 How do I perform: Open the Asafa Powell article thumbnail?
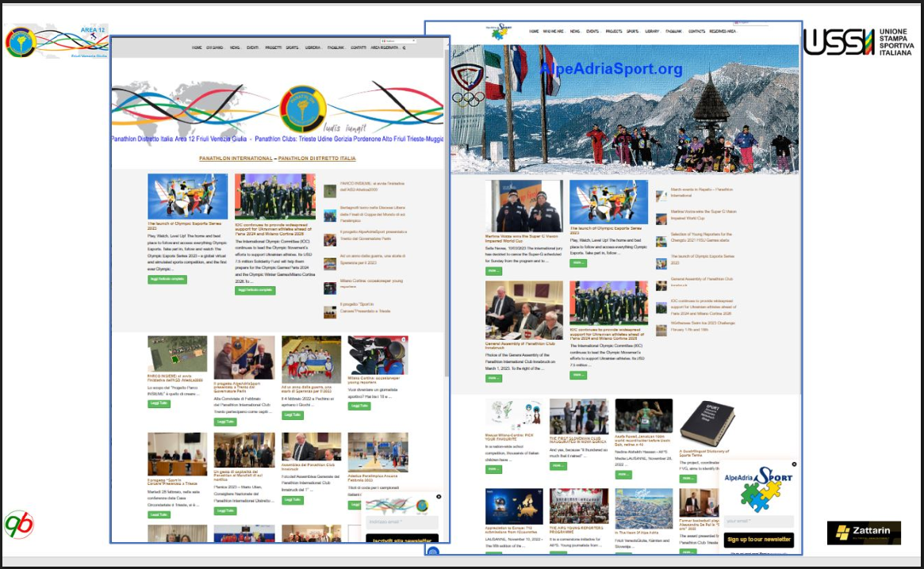pyautogui.click(x=643, y=416)
